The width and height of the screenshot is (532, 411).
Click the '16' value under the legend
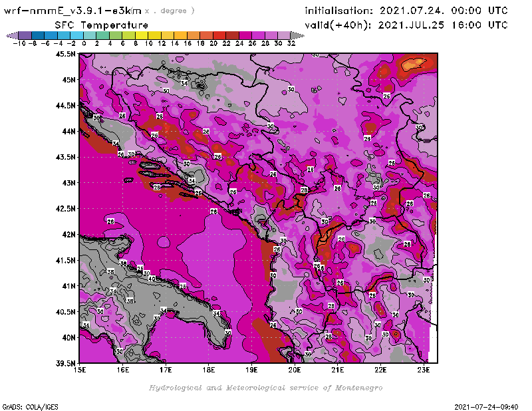coord(188,43)
